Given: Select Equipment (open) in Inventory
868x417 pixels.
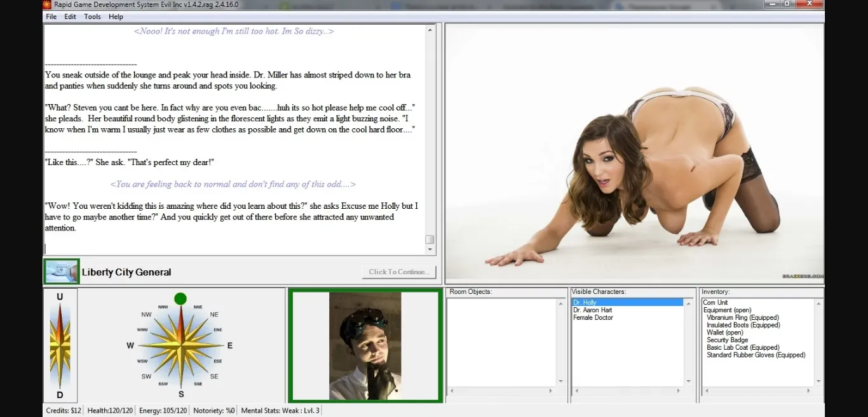Looking at the screenshot, I should (727, 310).
